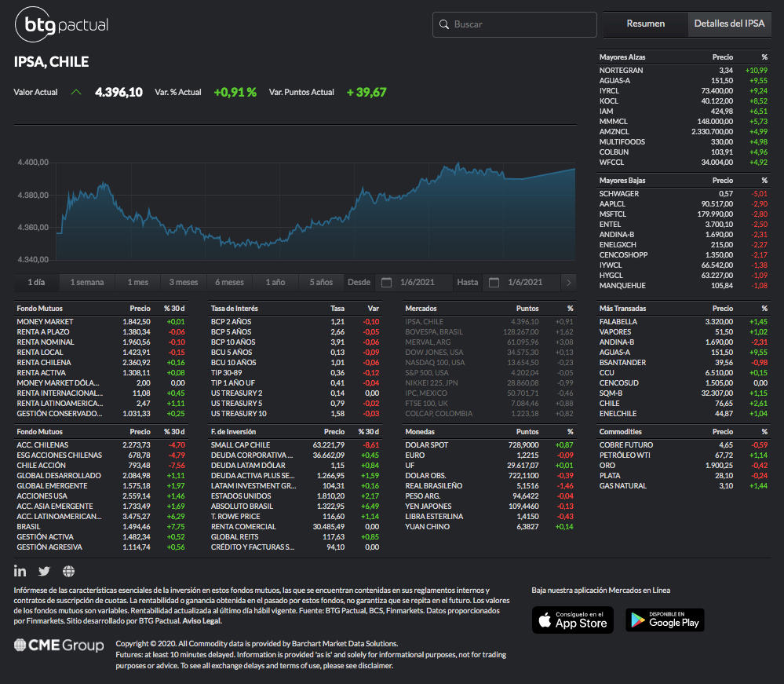Click the Monedas table header

point(490,431)
